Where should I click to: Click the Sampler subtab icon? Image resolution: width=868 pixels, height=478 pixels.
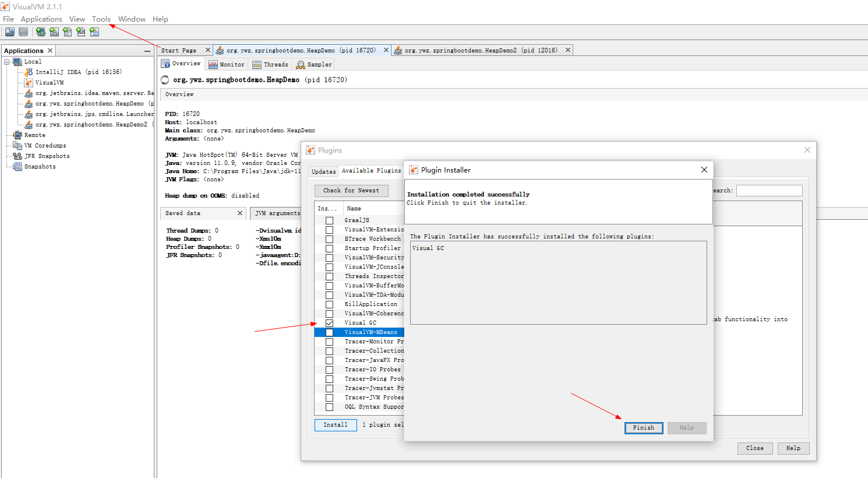[x=301, y=65]
